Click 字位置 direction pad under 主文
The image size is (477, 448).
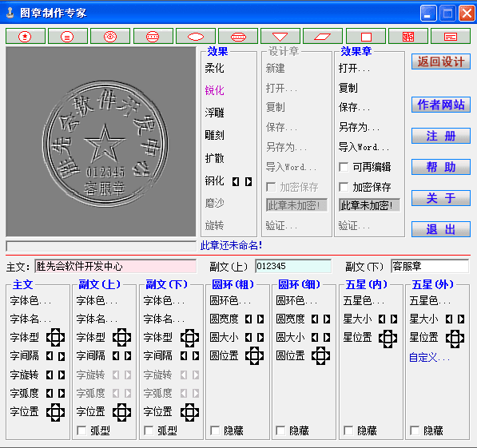[55, 412]
